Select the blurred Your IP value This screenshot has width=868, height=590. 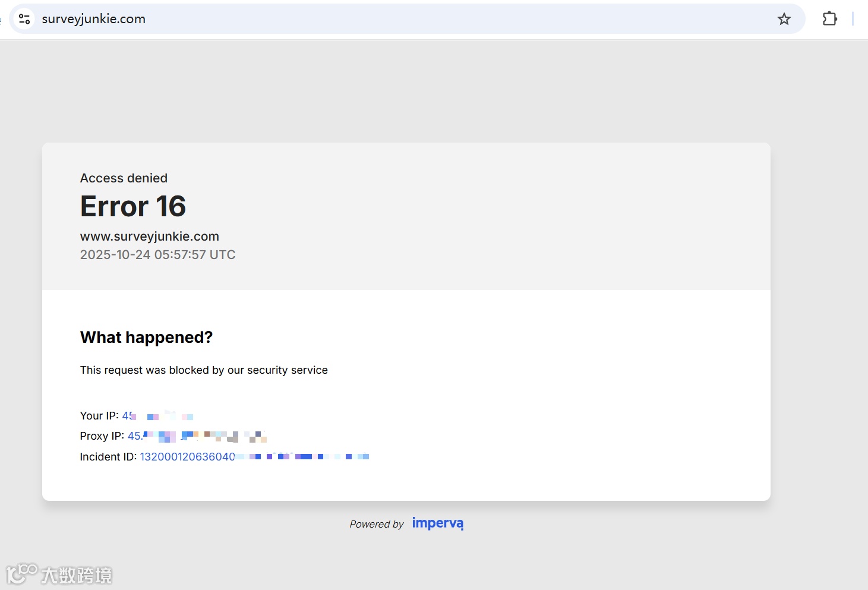point(157,415)
